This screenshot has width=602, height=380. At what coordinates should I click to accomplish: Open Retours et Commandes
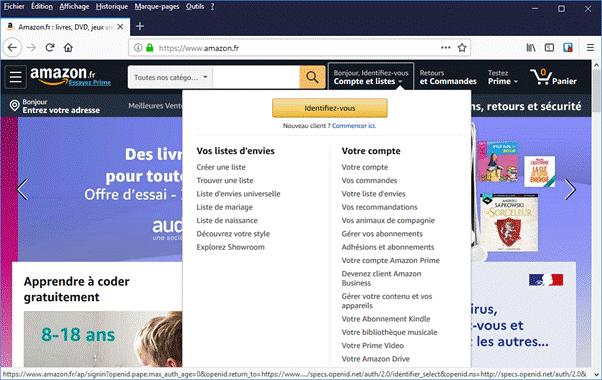click(x=448, y=77)
